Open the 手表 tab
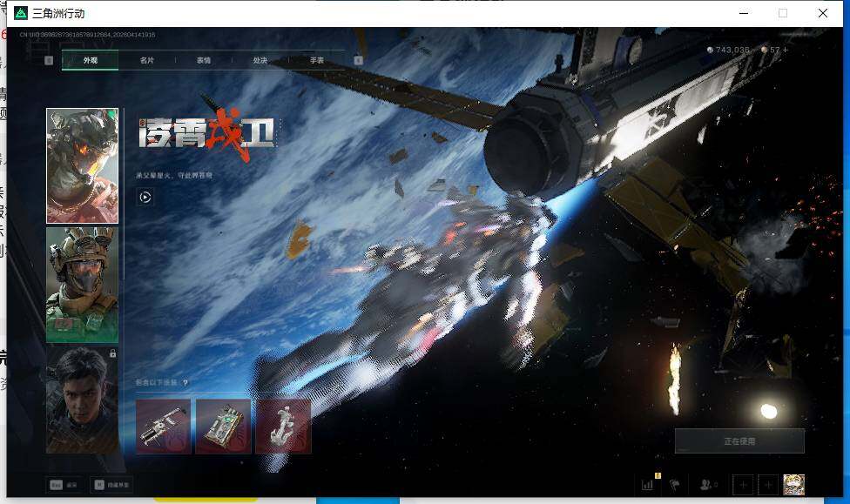The image size is (850, 504). point(316,61)
